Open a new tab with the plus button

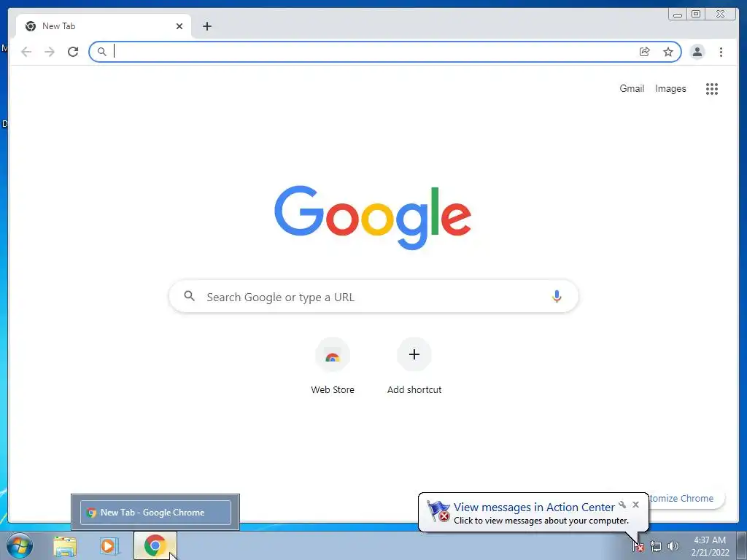[206, 26]
